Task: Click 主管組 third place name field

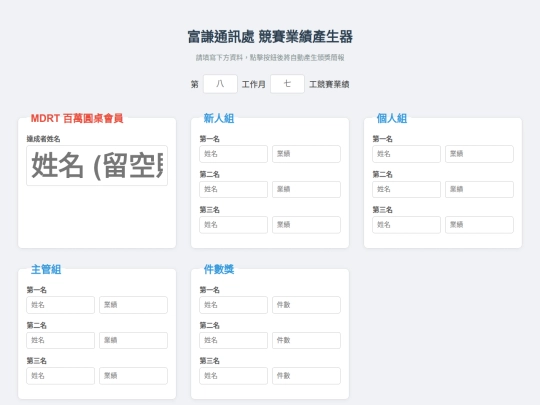Action: tap(61, 376)
